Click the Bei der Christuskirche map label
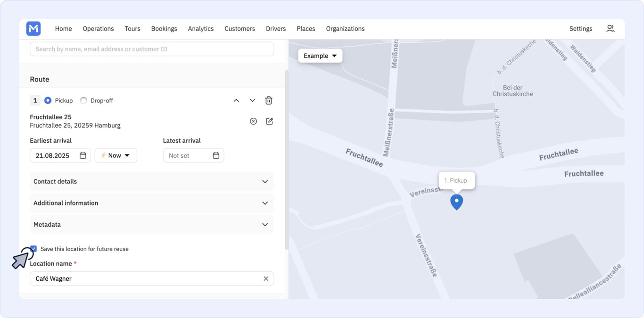This screenshot has width=644, height=318. (513, 91)
